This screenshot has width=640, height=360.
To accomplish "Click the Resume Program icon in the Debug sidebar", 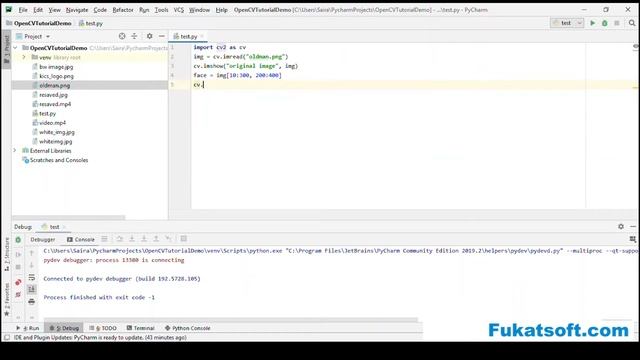I will pyautogui.click(x=18, y=254).
